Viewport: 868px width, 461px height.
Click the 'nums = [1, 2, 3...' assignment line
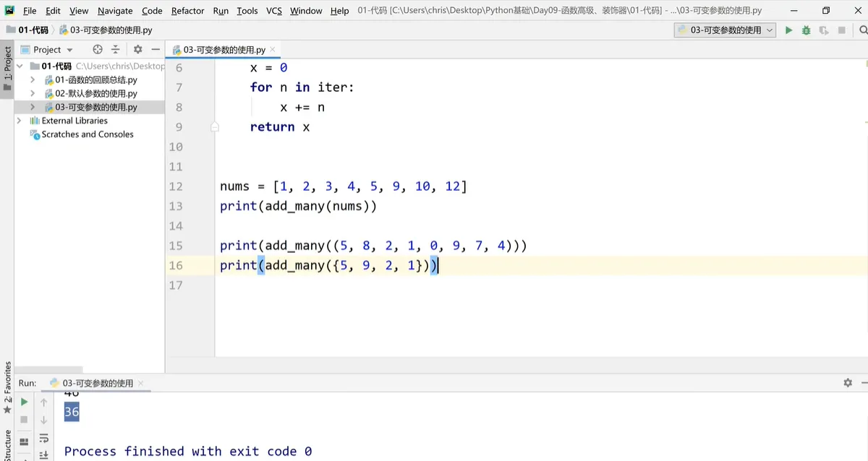[x=344, y=186]
